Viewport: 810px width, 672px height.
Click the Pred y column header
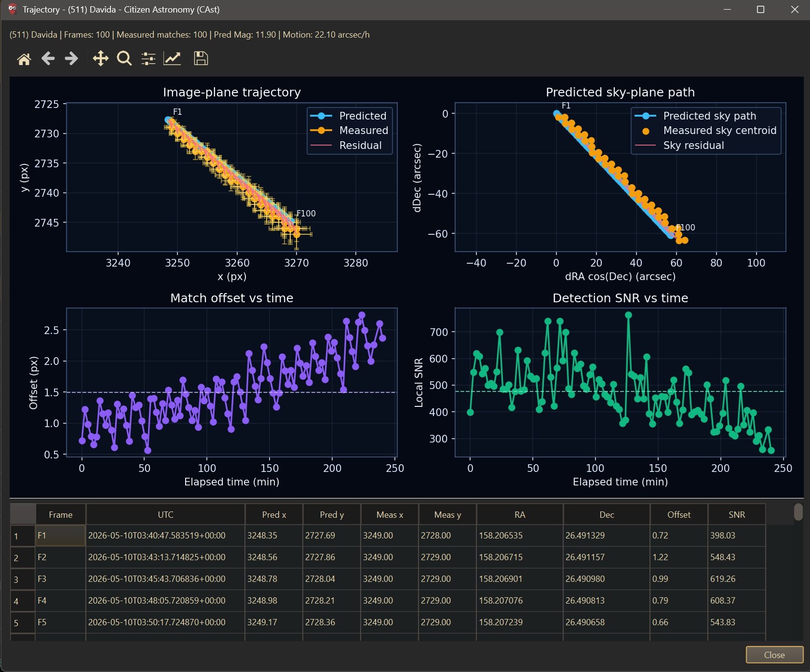pos(332,514)
